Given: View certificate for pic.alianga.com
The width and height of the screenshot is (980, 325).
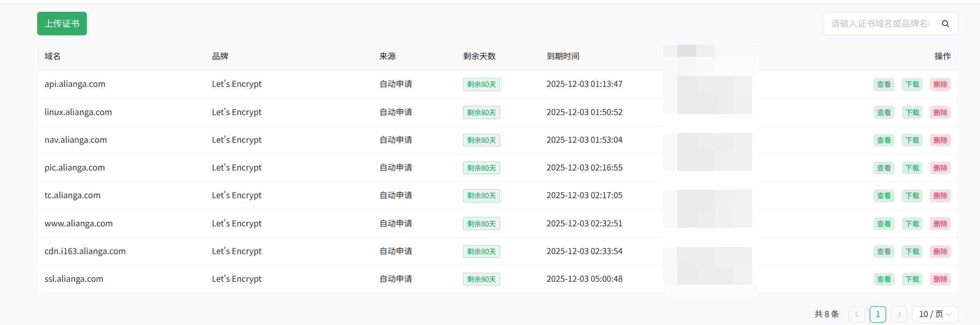Looking at the screenshot, I should point(884,168).
